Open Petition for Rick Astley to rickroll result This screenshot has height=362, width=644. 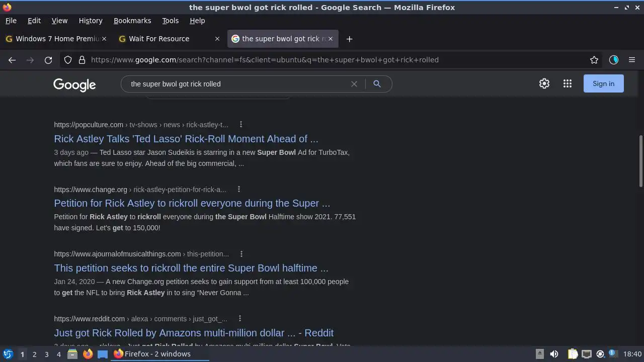coord(192,203)
